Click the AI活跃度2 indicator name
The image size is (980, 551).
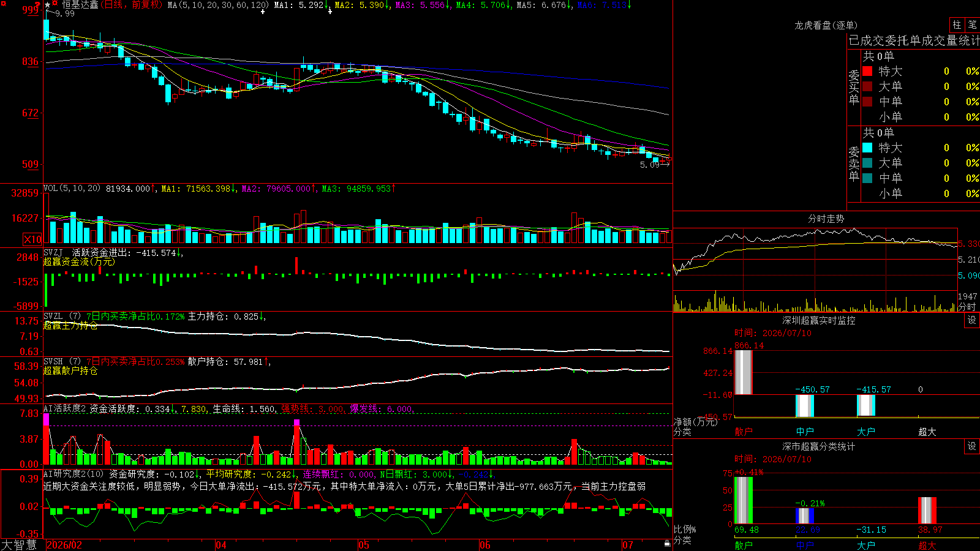pos(64,409)
